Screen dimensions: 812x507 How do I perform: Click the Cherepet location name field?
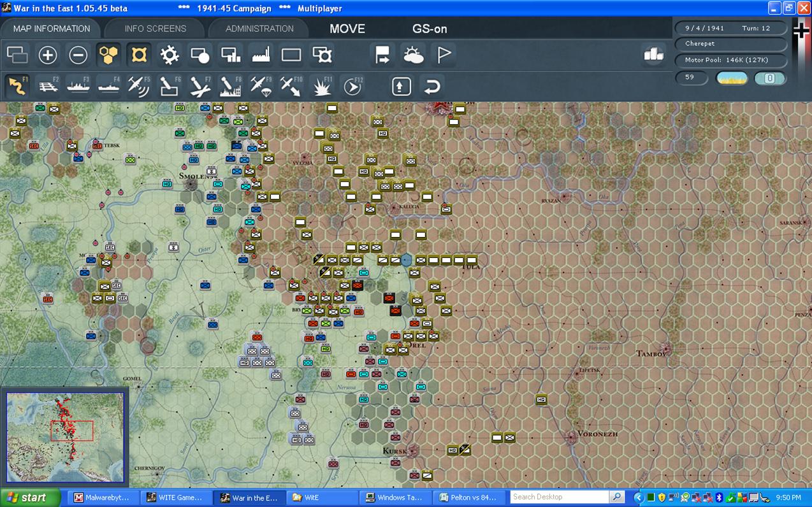tap(731, 44)
